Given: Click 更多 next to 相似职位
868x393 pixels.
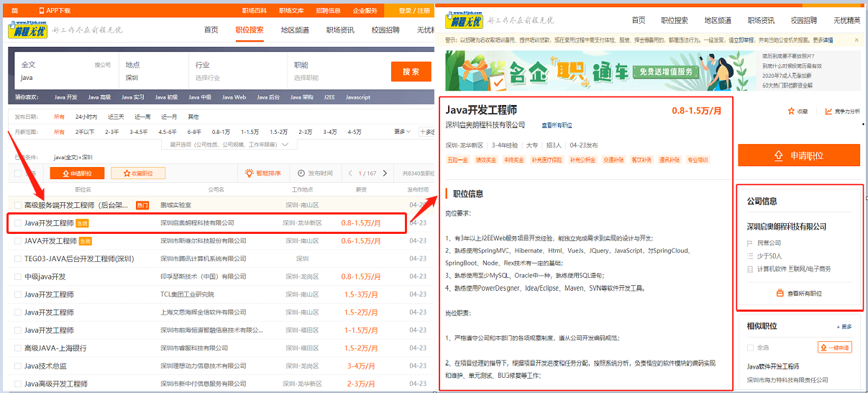Looking at the screenshot, I should coord(844,327).
